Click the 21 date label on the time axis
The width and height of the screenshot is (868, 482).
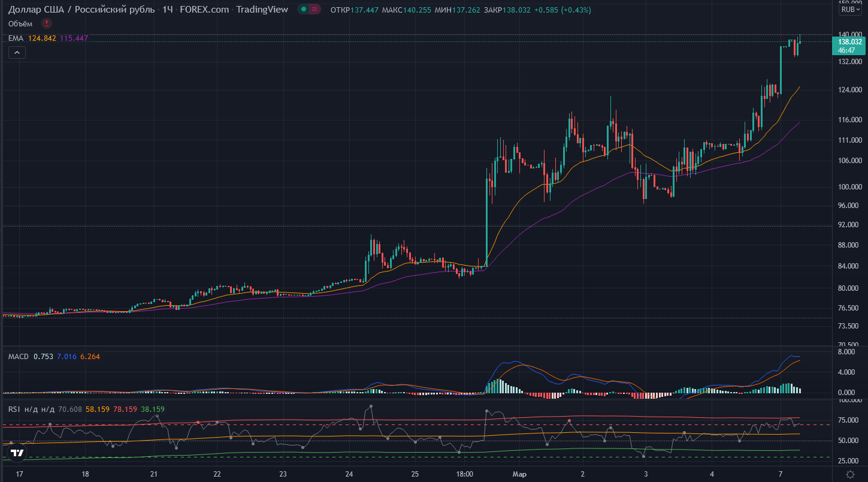pos(155,474)
